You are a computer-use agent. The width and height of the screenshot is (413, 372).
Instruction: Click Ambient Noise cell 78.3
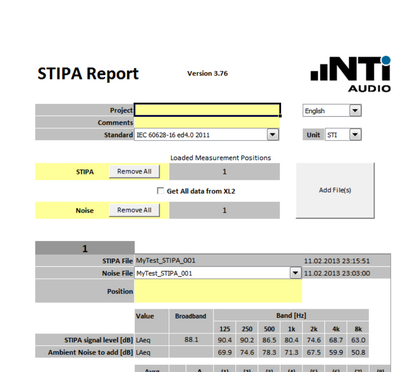(x=269, y=352)
